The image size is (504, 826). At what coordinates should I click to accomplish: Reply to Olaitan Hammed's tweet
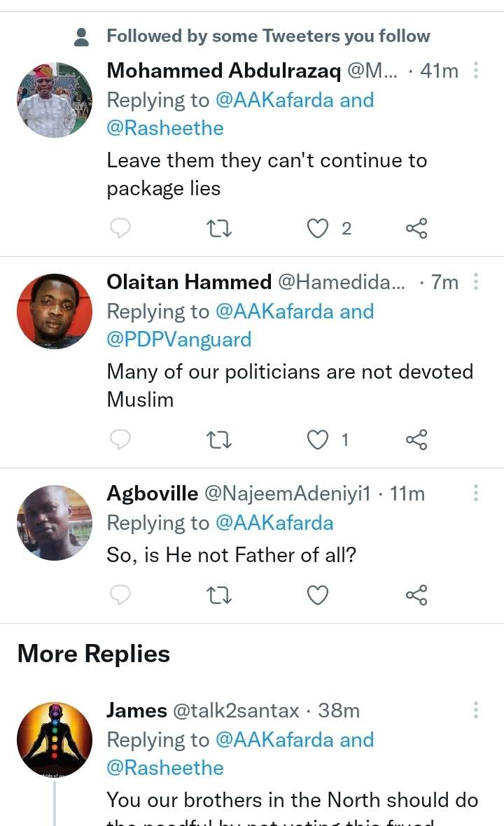pos(121,440)
